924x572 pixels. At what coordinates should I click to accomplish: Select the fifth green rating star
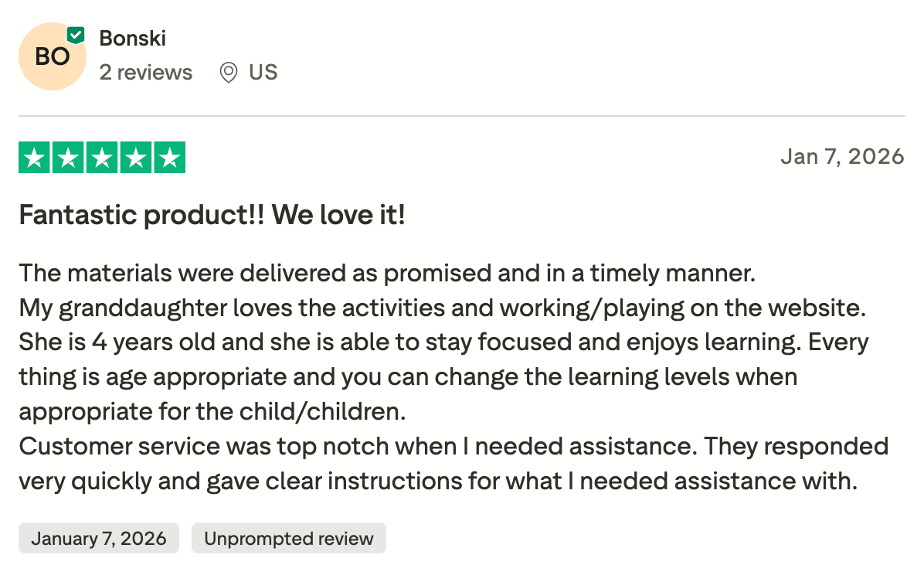[169, 158]
